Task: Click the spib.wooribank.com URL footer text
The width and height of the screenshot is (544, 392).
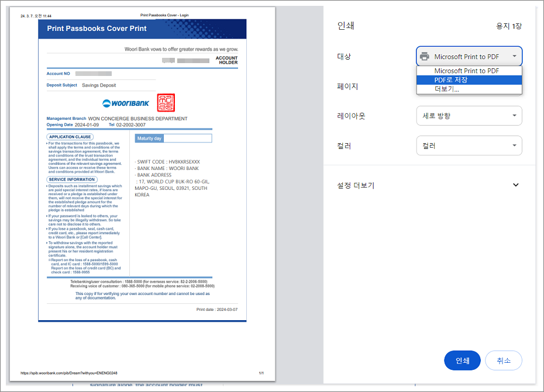Action: click(69, 373)
